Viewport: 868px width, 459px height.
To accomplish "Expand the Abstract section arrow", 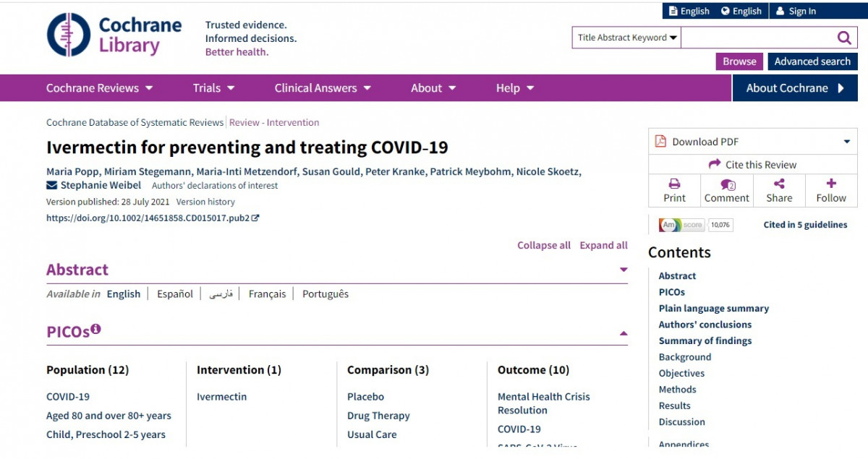I will [624, 270].
